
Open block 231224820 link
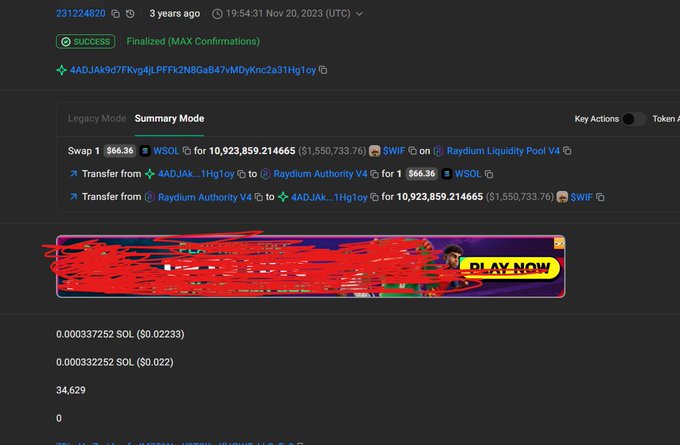click(x=81, y=13)
